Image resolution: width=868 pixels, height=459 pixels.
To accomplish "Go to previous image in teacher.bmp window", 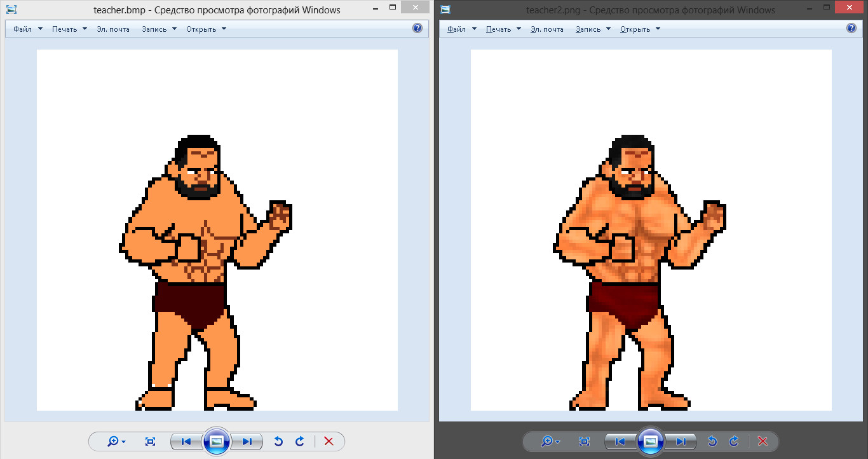I will (186, 441).
